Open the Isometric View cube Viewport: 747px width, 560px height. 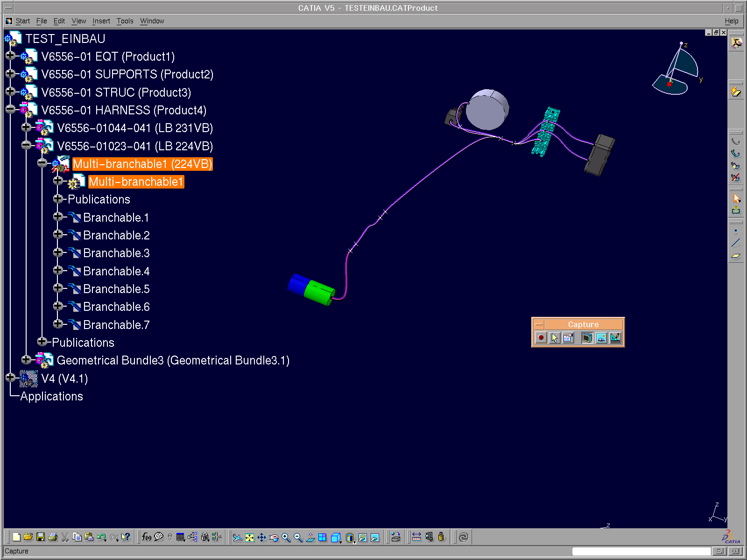[336, 538]
